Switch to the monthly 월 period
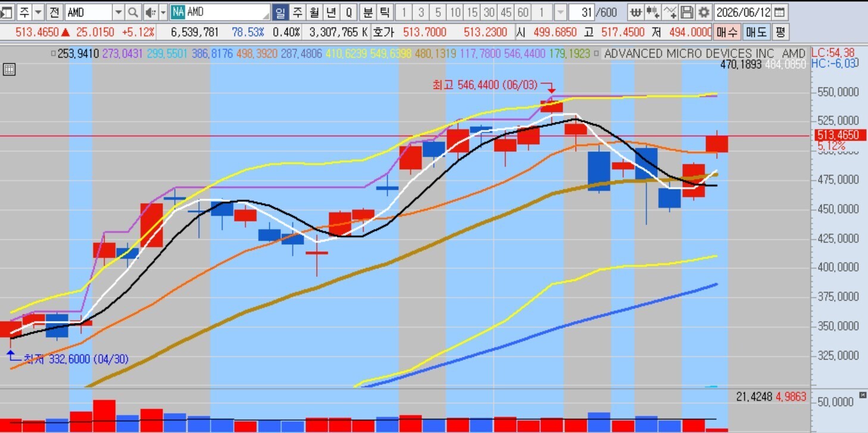Image resolution: width=868 pixels, height=433 pixels. pos(314,12)
